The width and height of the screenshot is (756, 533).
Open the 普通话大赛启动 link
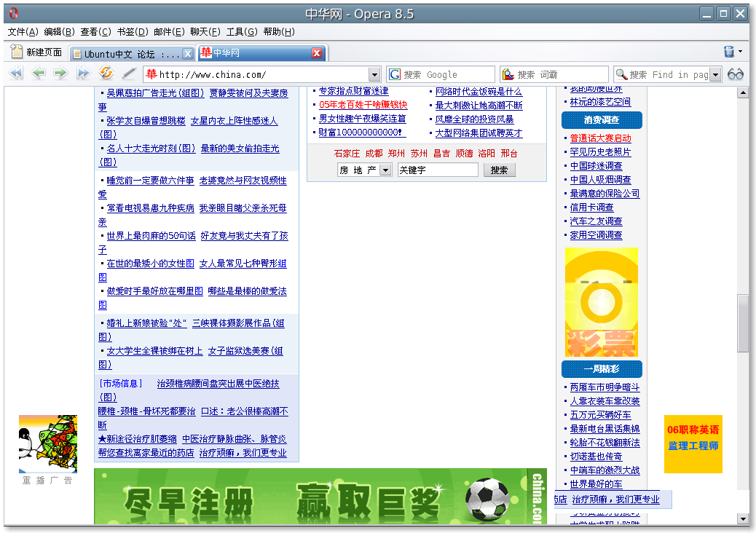click(x=601, y=138)
